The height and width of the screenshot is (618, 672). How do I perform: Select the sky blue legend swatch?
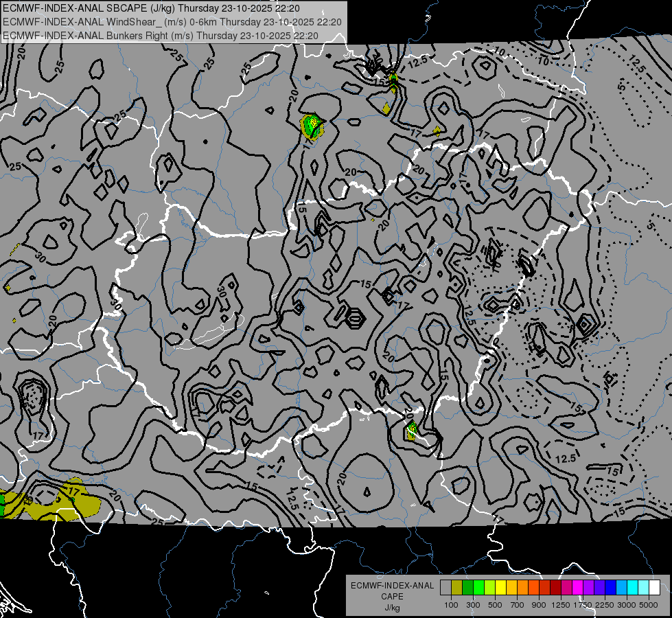pos(621,588)
